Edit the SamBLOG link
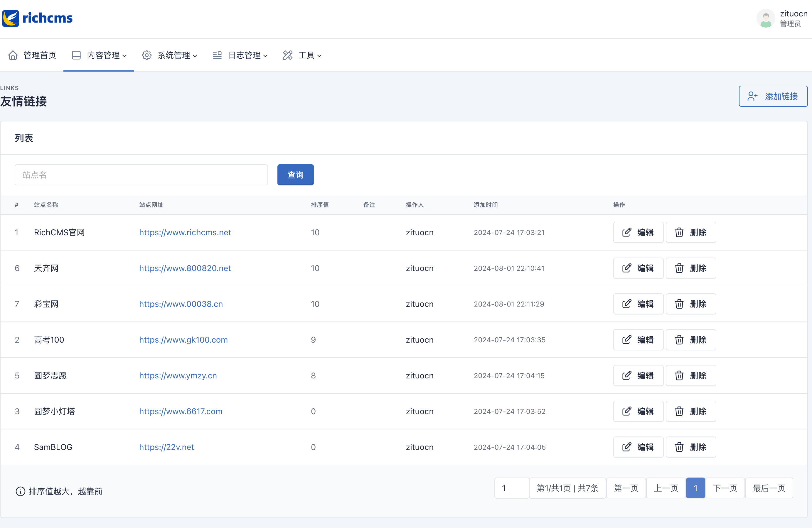Viewport: 812px width, 528px height. (638, 447)
